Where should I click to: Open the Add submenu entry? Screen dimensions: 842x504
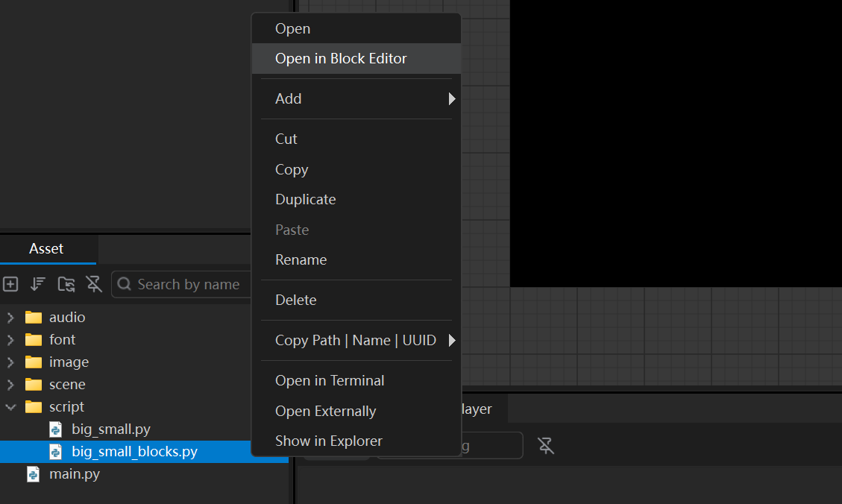point(356,98)
